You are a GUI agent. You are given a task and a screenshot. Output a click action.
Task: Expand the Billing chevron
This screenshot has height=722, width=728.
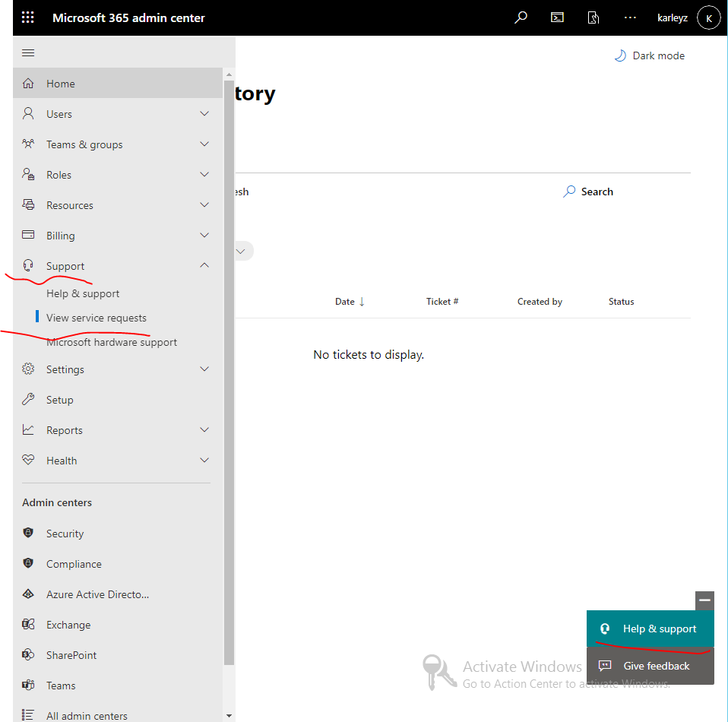(204, 236)
